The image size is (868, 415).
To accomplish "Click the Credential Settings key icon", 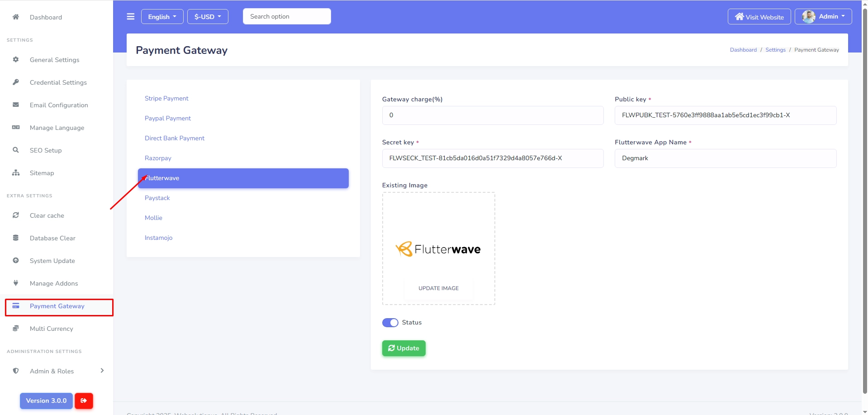I will [x=16, y=82].
